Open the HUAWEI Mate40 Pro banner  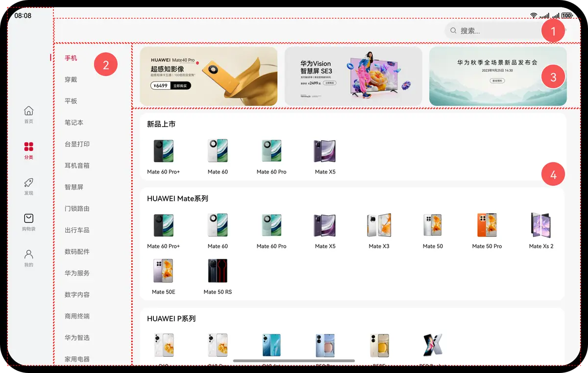pyautogui.click(x=209, y=76)
